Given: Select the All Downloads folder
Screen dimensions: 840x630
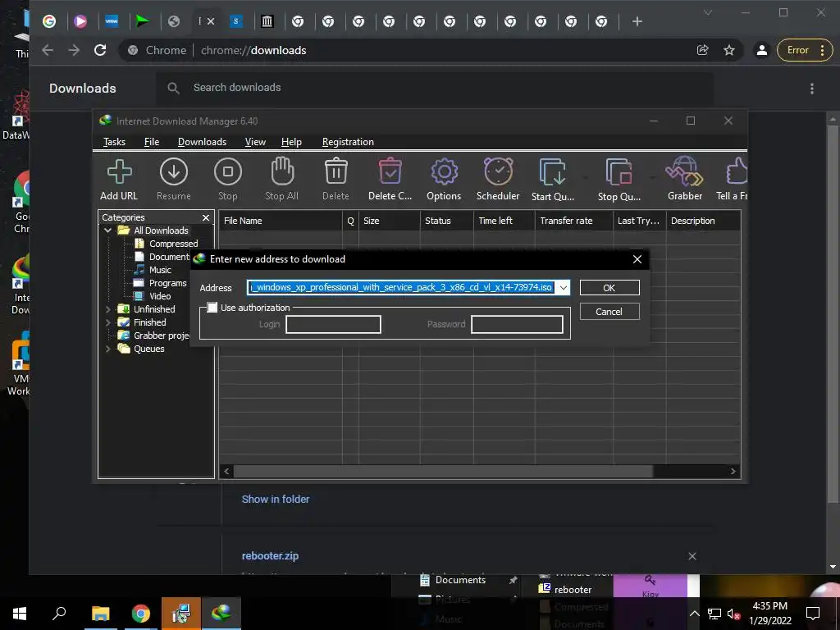Looking at the screenshot, I should pyautogui.click(x=160, y=231).
